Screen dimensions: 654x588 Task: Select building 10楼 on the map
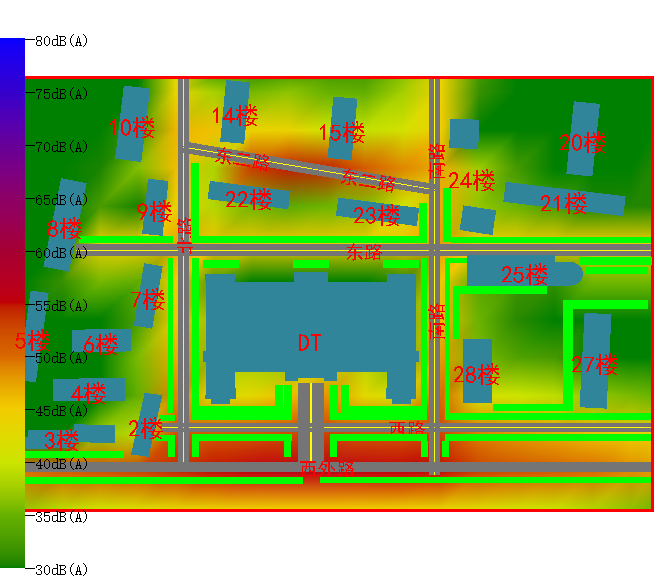pyautogui.click(x=132, y=124)
